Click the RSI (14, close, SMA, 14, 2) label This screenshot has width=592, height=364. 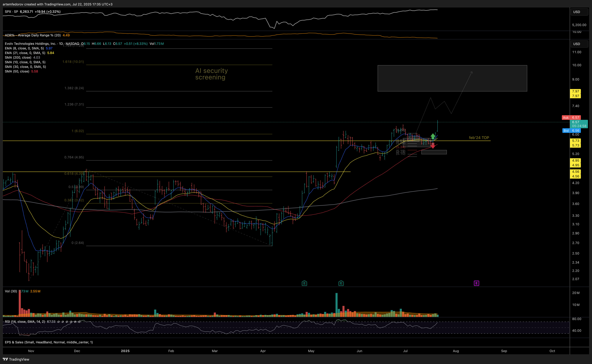click(x=25, y=321)
